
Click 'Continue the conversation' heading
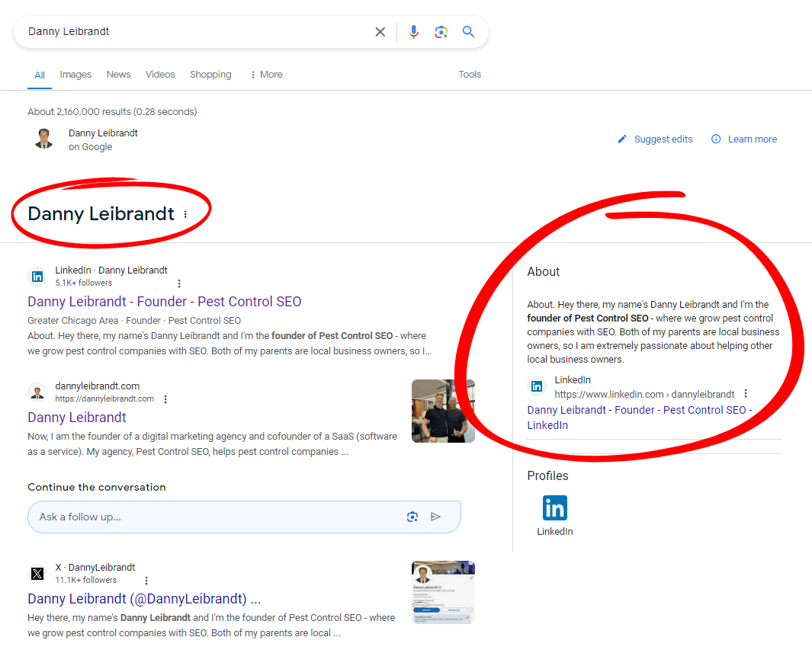tap(96, 487)
